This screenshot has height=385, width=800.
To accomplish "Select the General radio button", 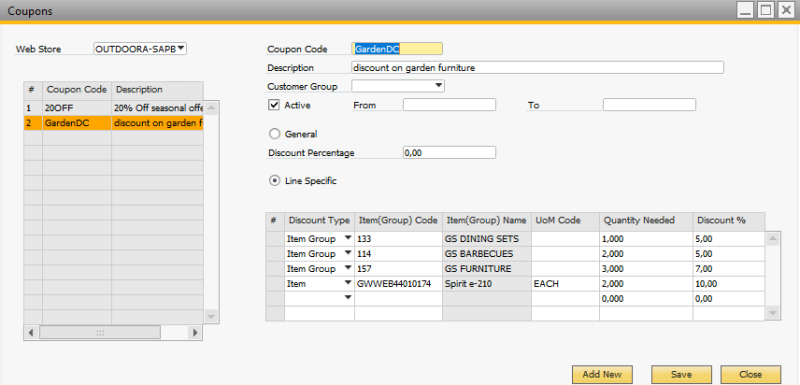I will tap(274, 134).
